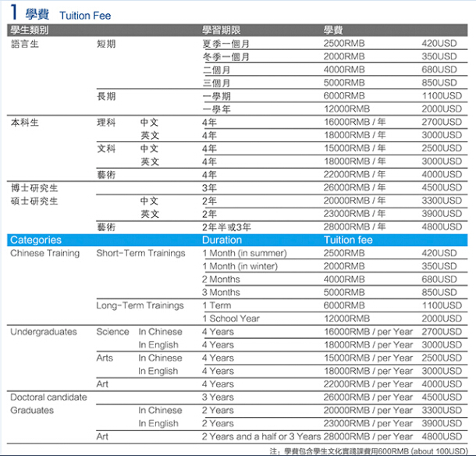Viewport: 476px width, 456px height.
Task: Click the "二個月" duration cell
Action: (216, 70)
